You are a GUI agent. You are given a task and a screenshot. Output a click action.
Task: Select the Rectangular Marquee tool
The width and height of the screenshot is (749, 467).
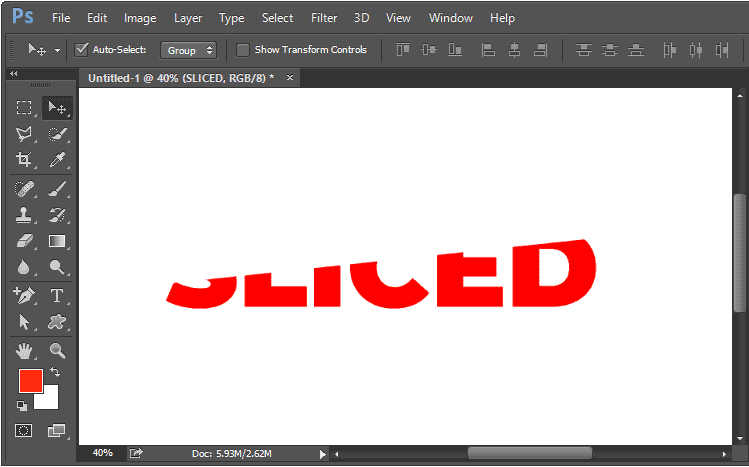(x=24, y=107)
